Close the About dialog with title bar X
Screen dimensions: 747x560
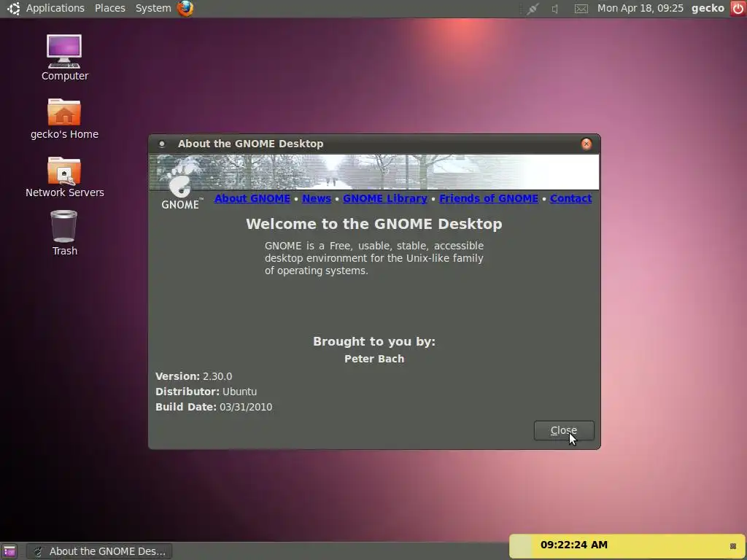pos(587,144)
